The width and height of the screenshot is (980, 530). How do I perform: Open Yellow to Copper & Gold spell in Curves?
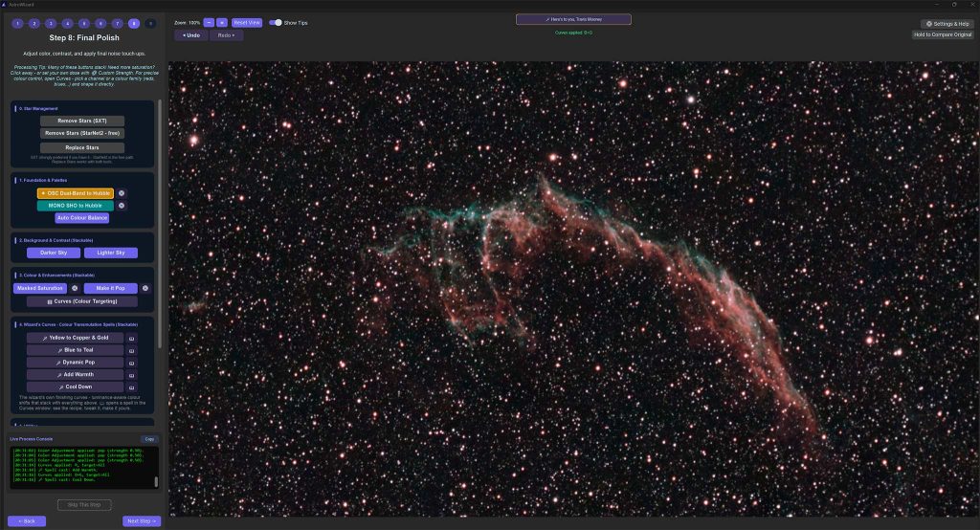(x=131, y=338)
